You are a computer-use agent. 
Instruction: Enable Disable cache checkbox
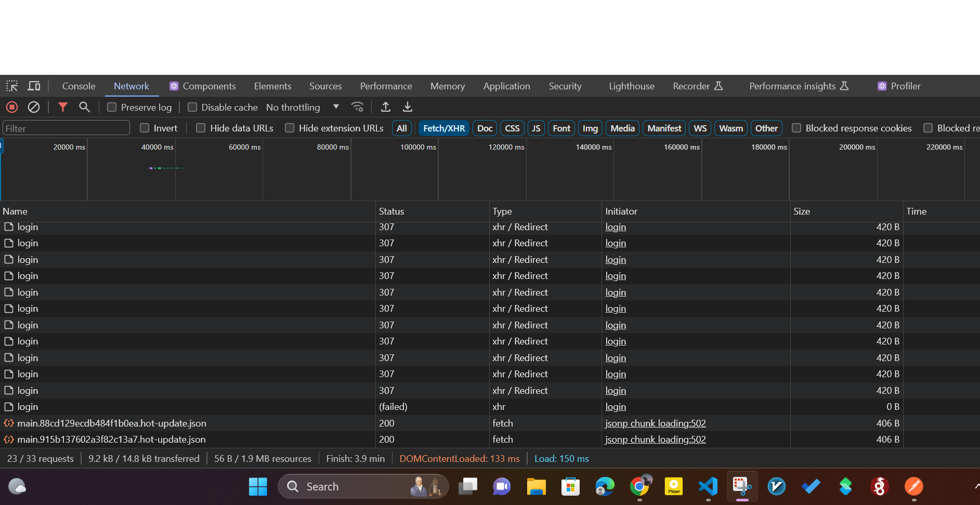192,107
